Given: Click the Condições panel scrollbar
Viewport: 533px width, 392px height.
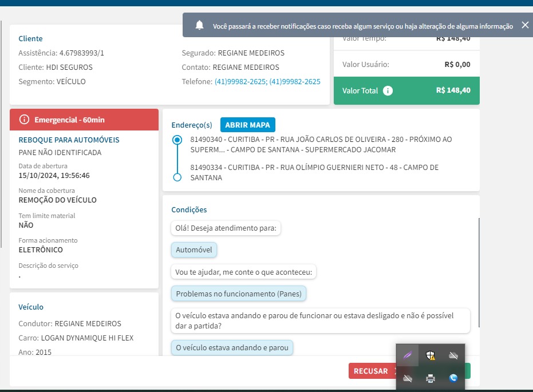Looking at the screenshot, I should click(x=479, y=272).
